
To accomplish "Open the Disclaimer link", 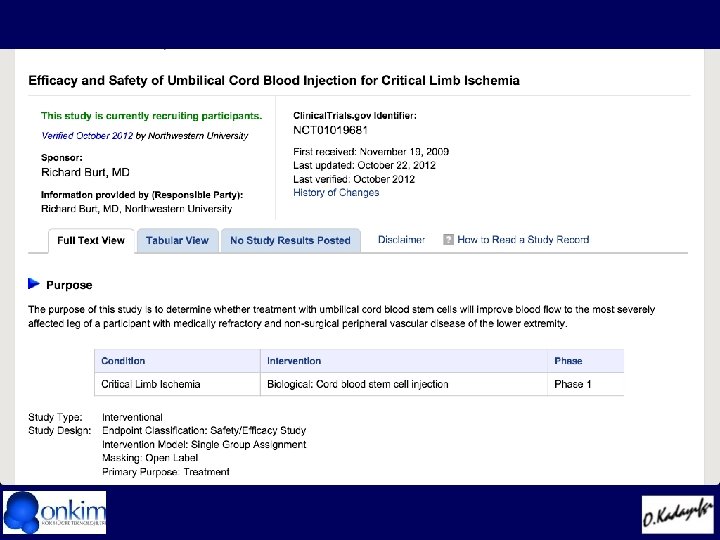I will pyautogui.click(x=401, y=240).
